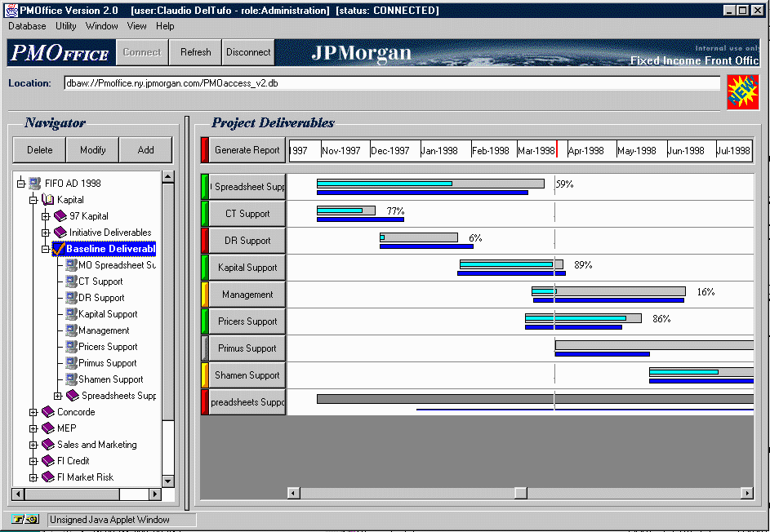
Task: Open the Management deliverable row button
Action: click(x=247, y=295)
